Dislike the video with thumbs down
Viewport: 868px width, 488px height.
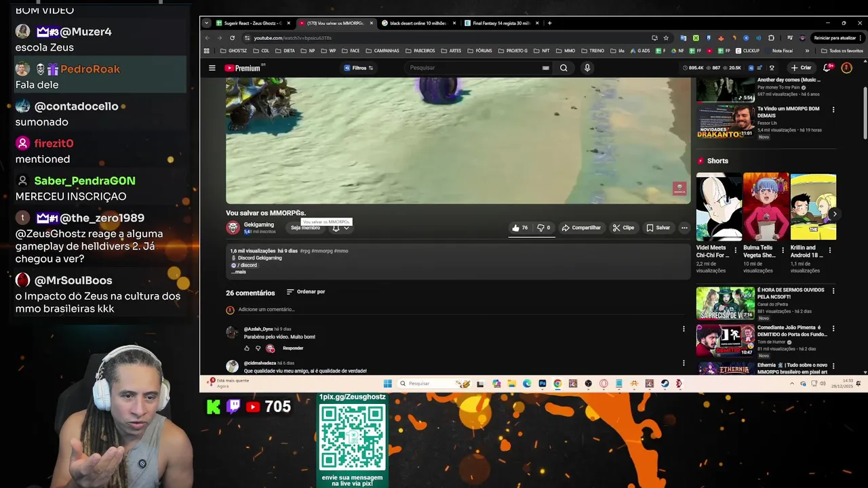coord(544,228)
